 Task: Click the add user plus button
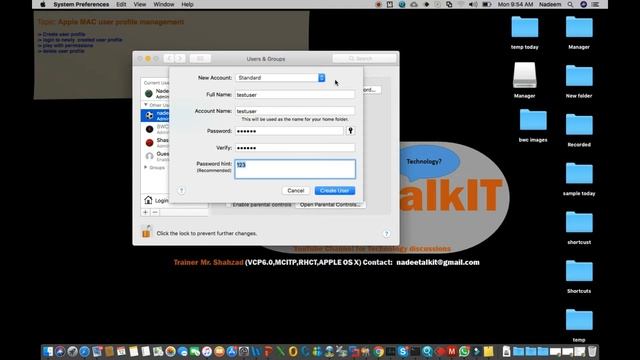(146, 212)
